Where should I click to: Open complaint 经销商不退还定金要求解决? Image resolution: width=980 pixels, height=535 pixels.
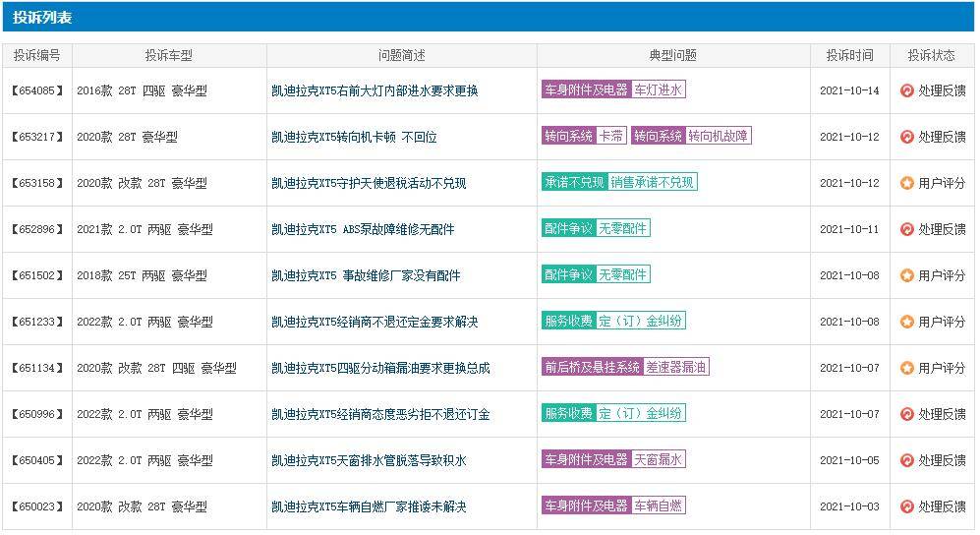pyautogui.click(x=375, y=322)
